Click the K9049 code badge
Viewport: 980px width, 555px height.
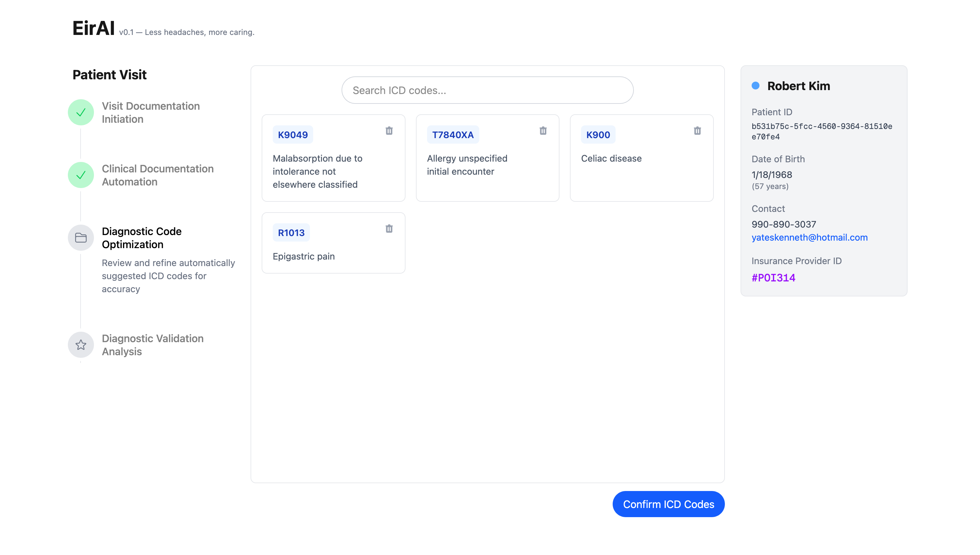click(293, 135)
